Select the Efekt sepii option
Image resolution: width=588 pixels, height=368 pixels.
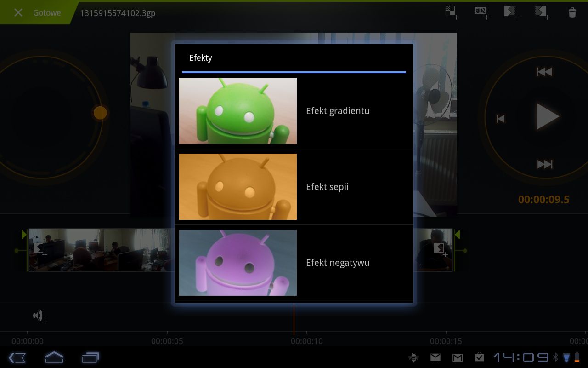(x=294, y=187)
